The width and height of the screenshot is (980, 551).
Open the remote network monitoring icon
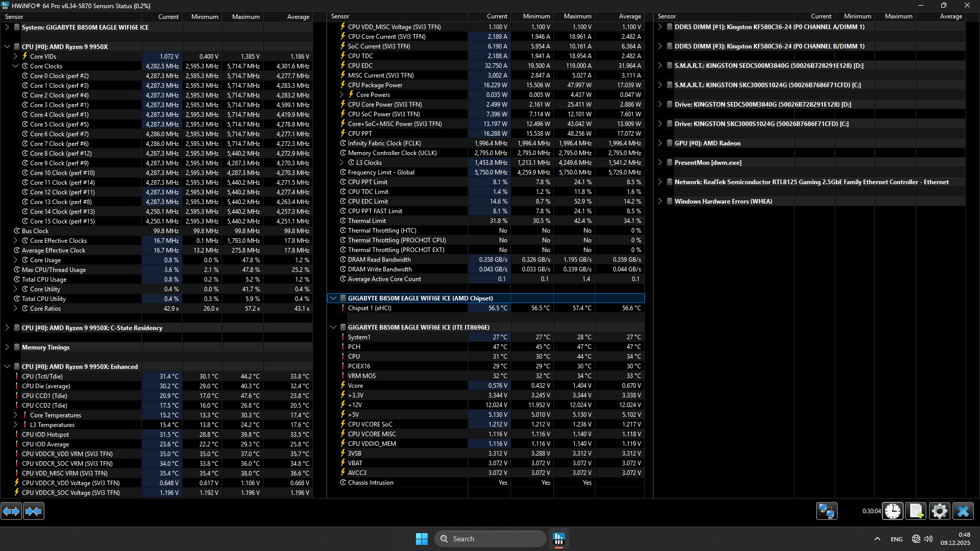click(826, 511)
